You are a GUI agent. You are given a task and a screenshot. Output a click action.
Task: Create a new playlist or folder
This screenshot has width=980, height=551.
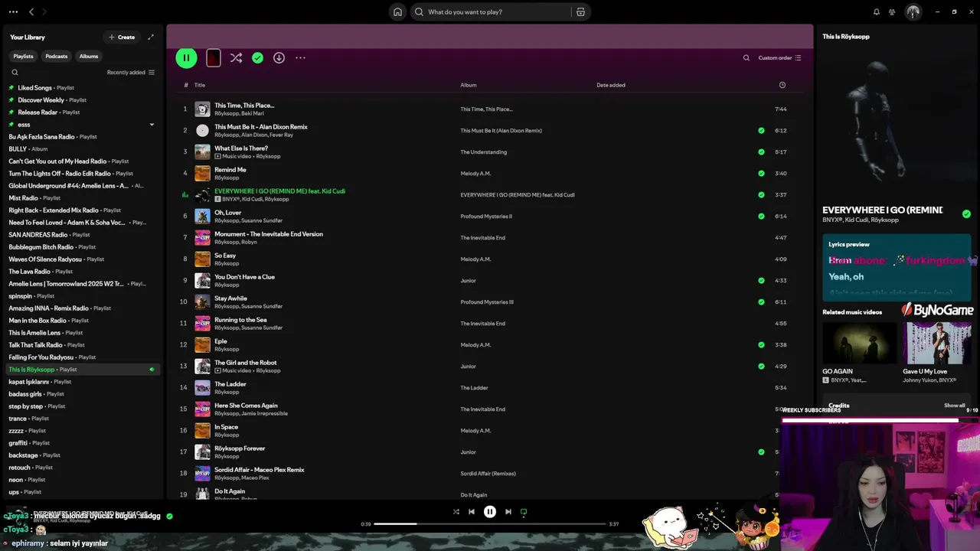click(x=122, y=37)
